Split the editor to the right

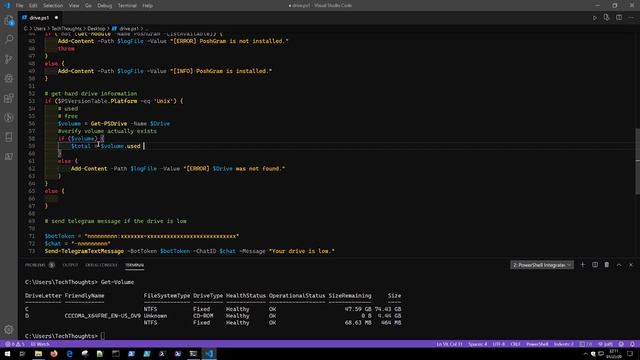[619, 18]
